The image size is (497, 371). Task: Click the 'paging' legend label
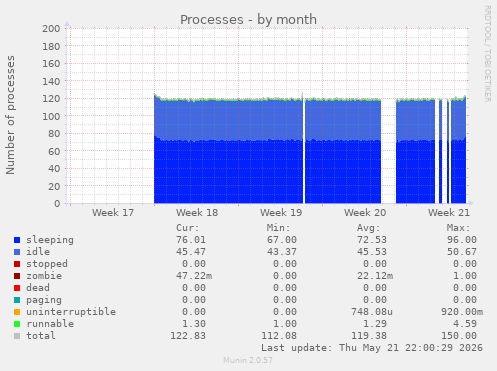(x=44, y=300)
